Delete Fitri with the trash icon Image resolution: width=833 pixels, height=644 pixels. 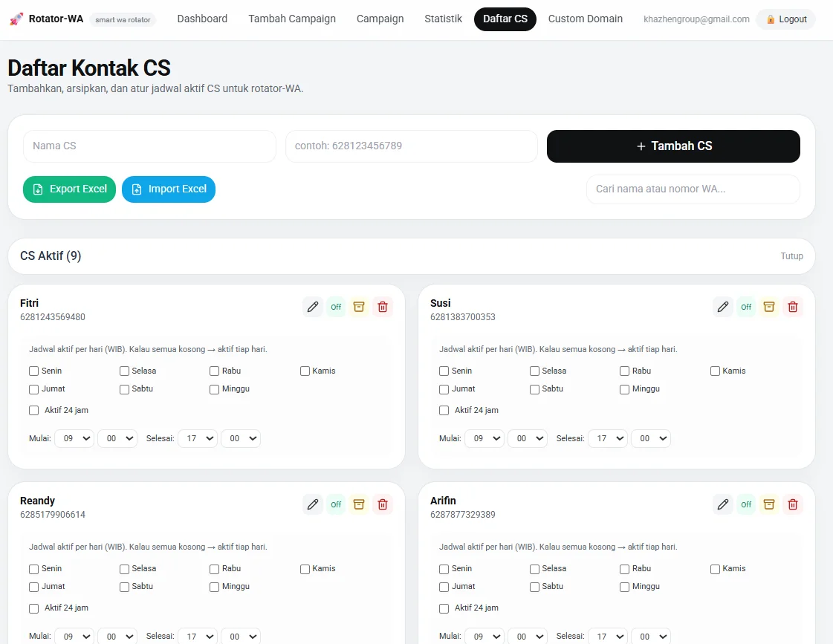(x=383, y=307)
